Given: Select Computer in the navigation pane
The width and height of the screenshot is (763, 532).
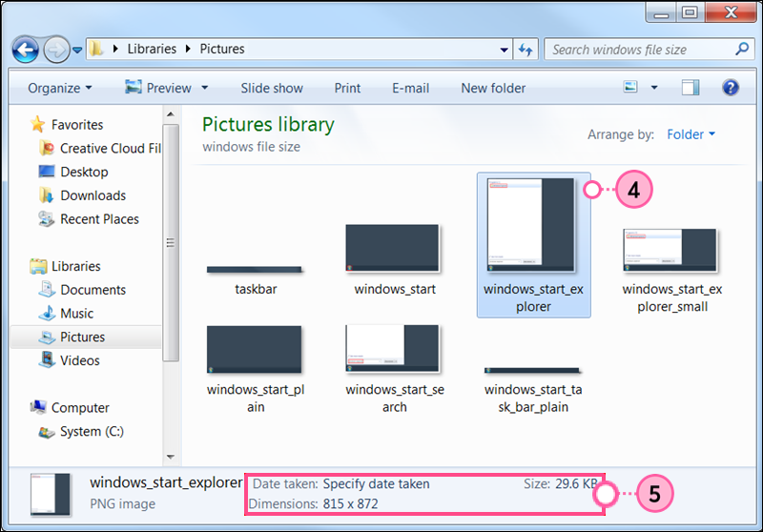Looking at the screenshot, I should coord(80,408).
